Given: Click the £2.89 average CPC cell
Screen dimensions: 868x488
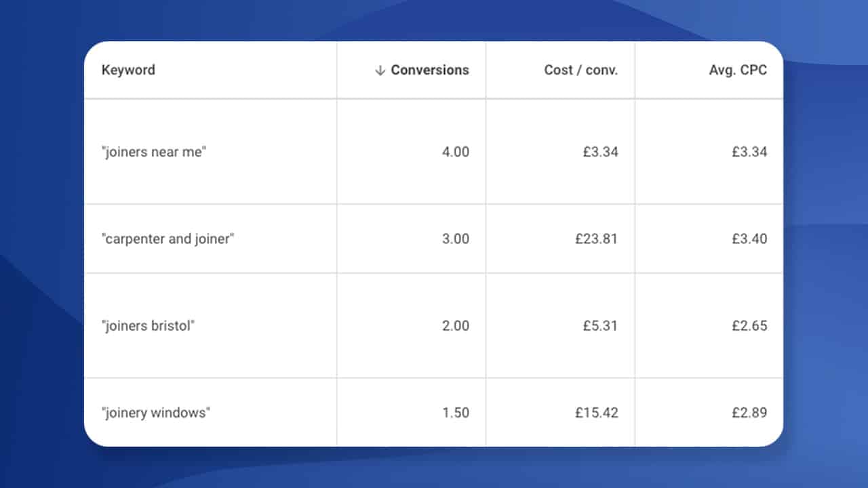Looking at the screenshot, I should 749,413.
